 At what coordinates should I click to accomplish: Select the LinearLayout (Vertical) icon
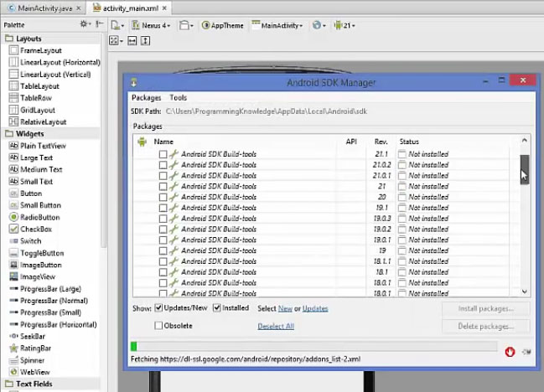[13, 75]
